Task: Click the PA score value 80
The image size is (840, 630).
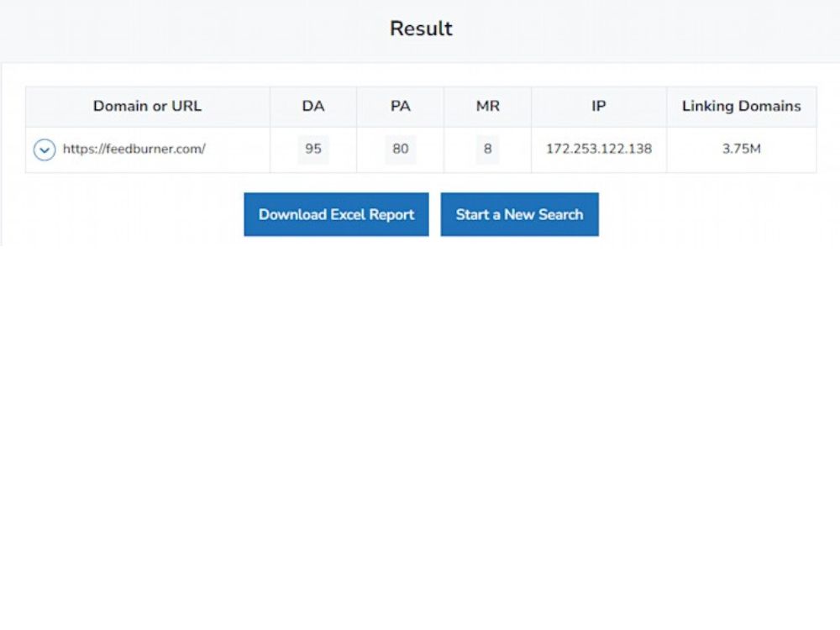Action: coord(400,150)
